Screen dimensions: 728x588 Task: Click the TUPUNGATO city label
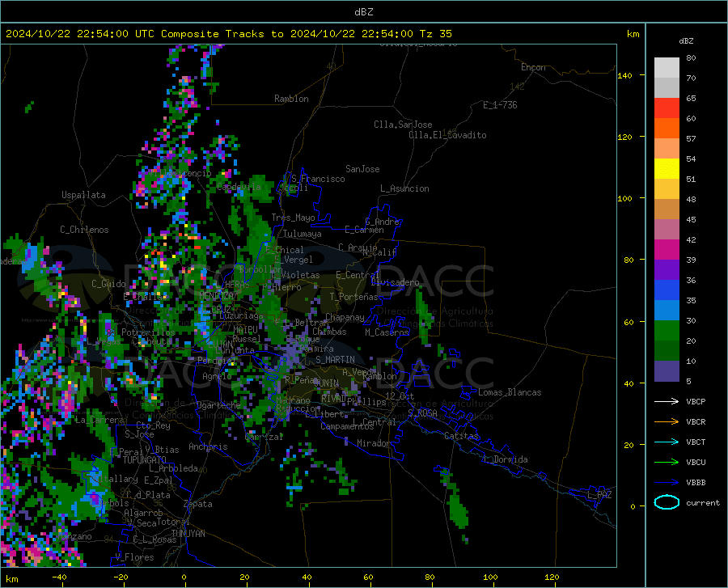pyautogui.click(x=145, y=460)
